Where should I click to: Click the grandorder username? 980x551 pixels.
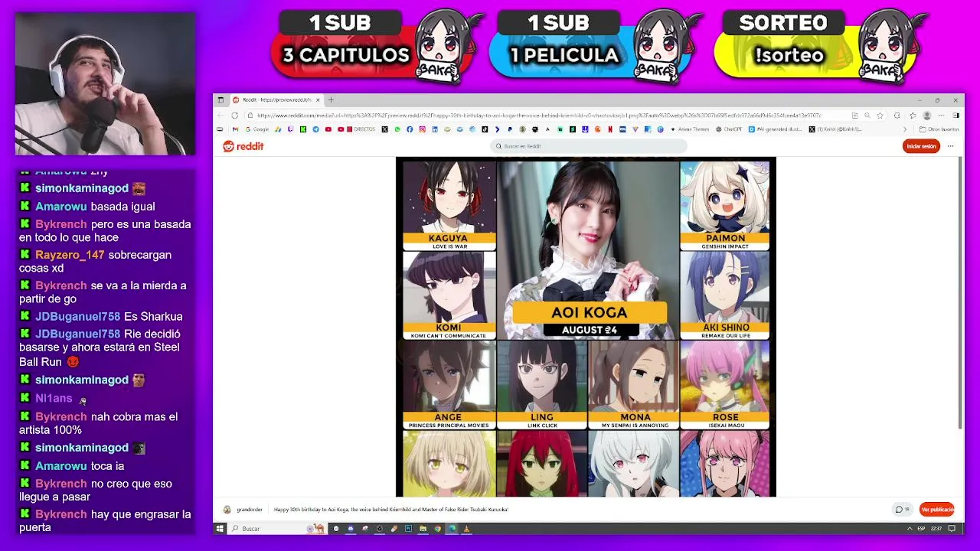[x=250, y=509]
